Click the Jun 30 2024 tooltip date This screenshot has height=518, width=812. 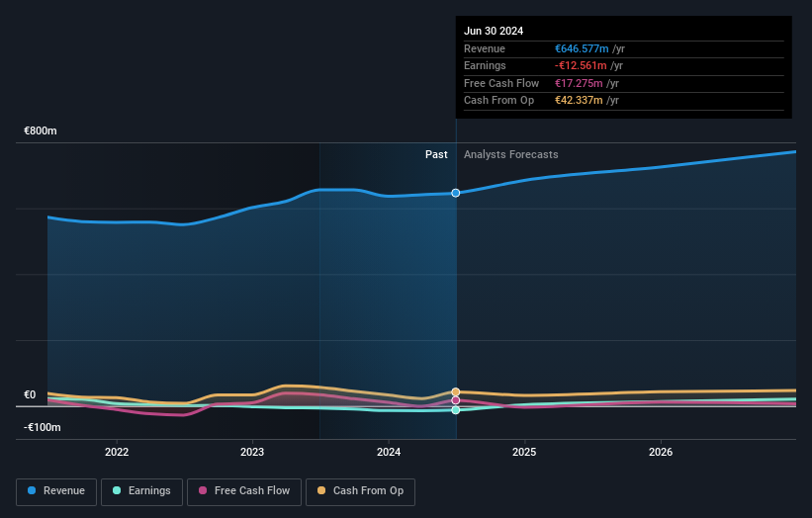click(494, 31)
